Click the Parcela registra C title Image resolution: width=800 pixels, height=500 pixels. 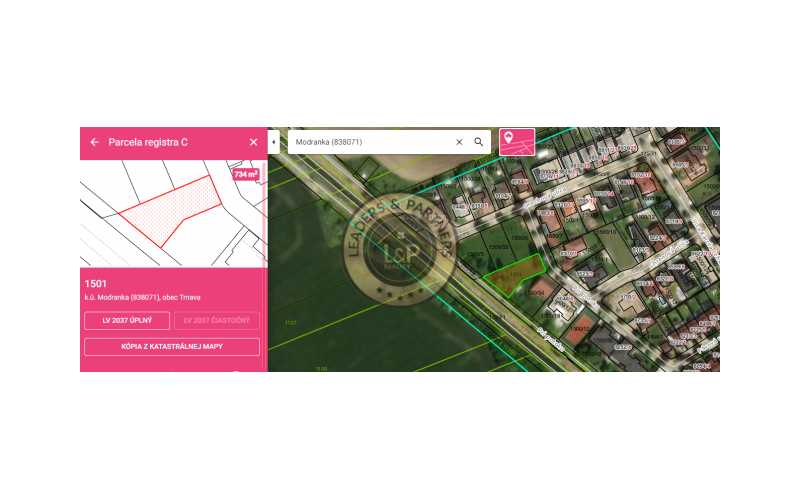148,142
